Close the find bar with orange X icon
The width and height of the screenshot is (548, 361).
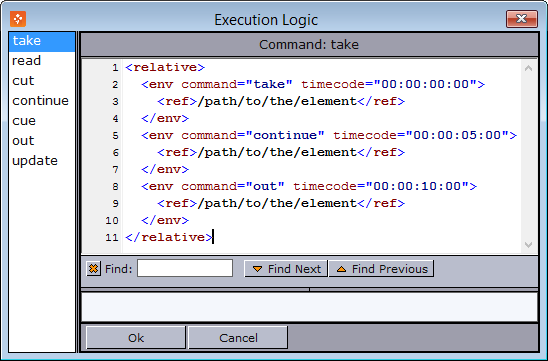pos(93,269)
